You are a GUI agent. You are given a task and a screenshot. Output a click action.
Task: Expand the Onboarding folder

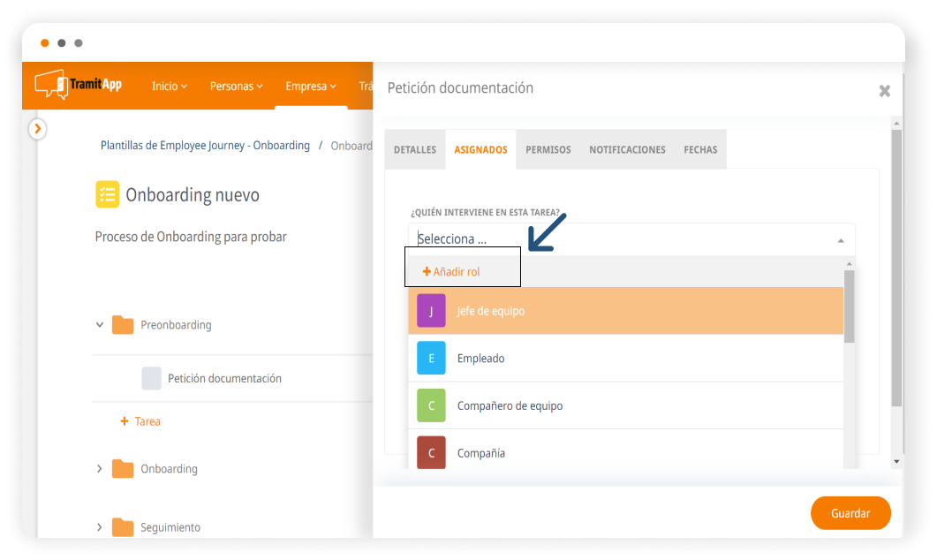click(100, 469)
